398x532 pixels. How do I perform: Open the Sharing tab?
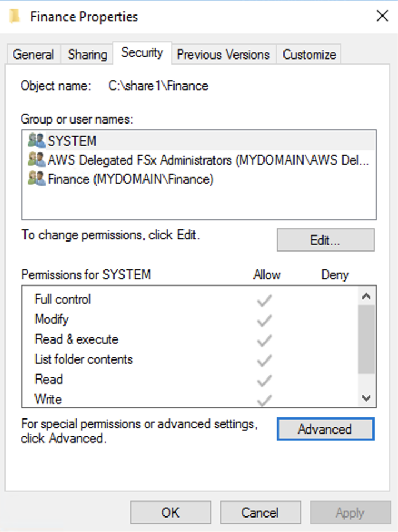coord(87,55)
